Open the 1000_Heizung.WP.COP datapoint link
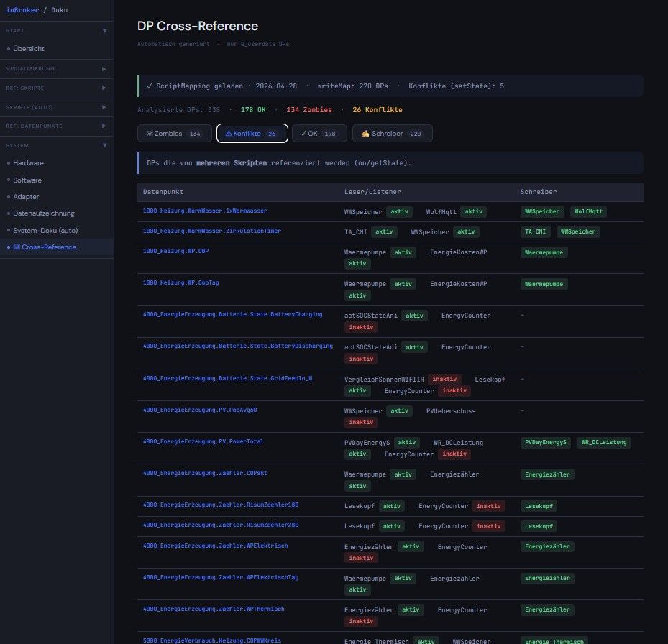This screenshot has height=644, width=668. click(x=175, y=251)
